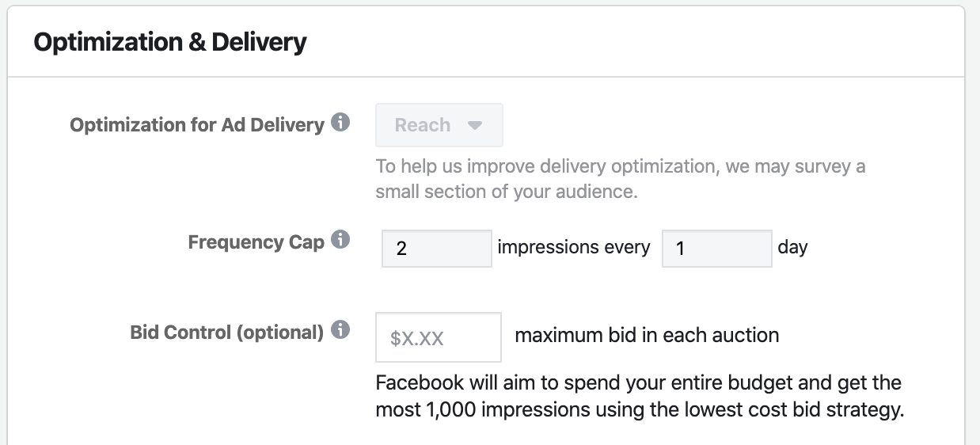The image size is (980, 445).
Task: Click the Frequency Cap label
Action: coord(256,242)
